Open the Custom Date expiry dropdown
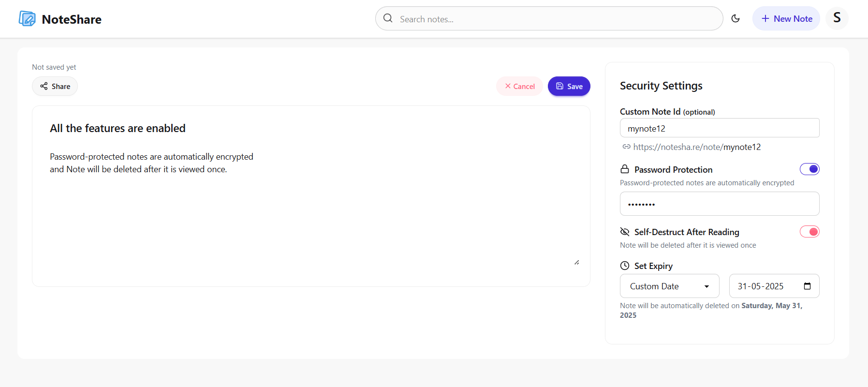Viewport: 868px width, 387px height. click(669, 286)
